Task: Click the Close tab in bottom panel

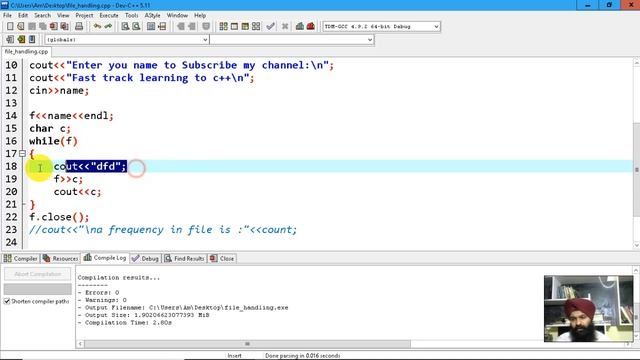Action: (x=222, y=258)
